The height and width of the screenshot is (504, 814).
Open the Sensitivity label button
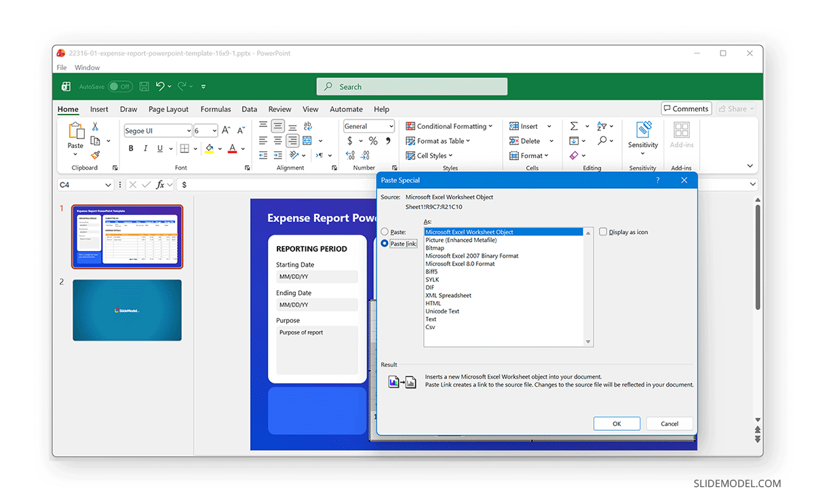[x=643, y=138]
